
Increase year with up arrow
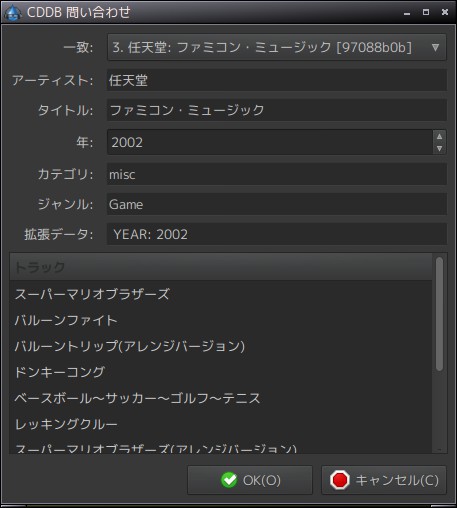point(439,136)
